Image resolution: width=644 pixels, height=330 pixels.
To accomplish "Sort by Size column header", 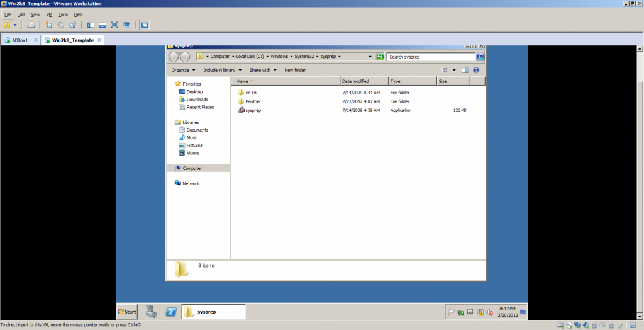I will pyautogui.click(x=453, y=81).
